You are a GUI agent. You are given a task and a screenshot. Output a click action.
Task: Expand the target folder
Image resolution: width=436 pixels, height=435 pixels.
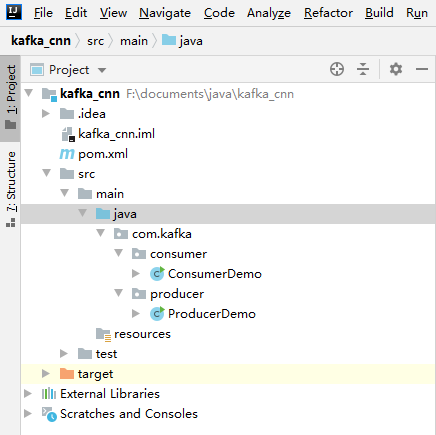(x=46, y=374)
